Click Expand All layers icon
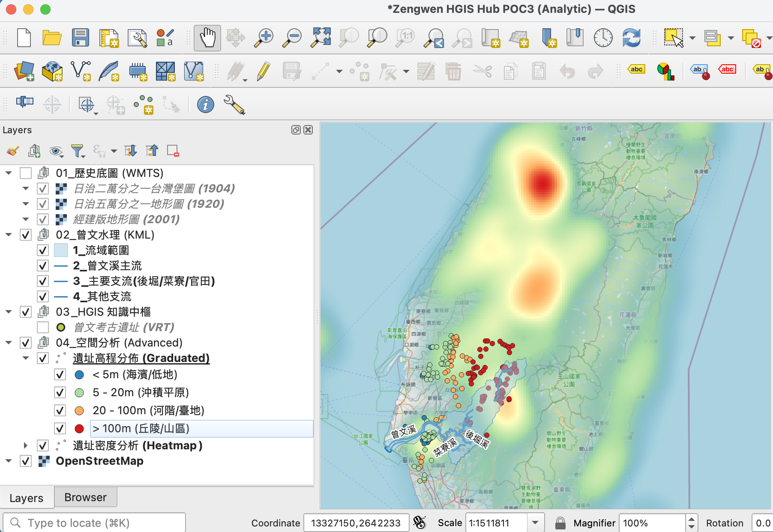The height and width of the screenshot is (532, 773). [131, 151]
